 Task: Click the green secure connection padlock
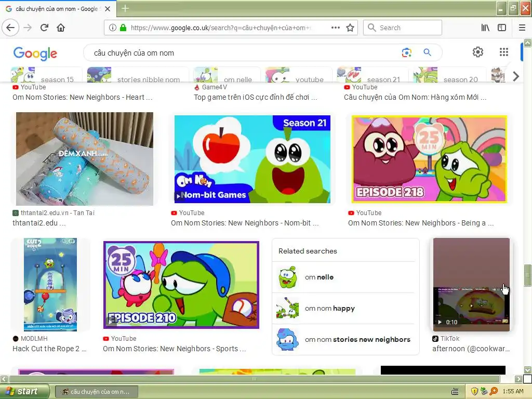[x=123, y=28]
